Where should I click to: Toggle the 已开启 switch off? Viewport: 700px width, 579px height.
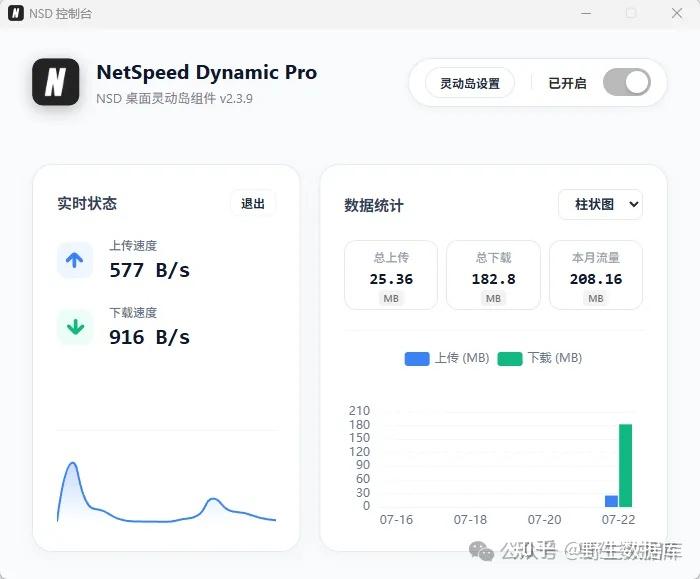coord(626,82)
